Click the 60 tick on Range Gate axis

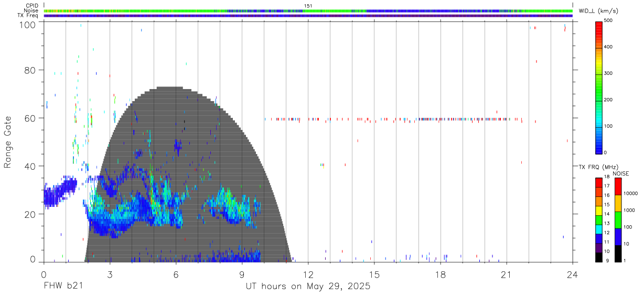click(x=30, y=118)
